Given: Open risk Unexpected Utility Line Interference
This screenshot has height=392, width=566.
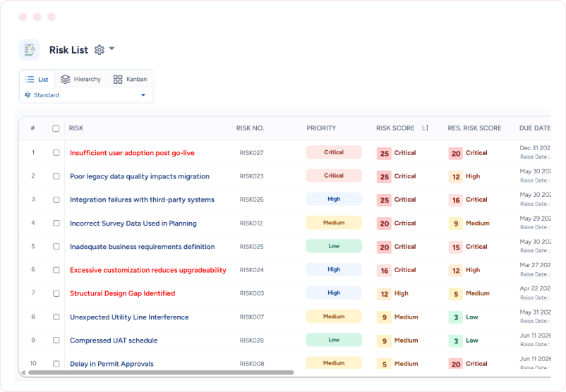Looking at the screenshot, I should coord(129,317).
